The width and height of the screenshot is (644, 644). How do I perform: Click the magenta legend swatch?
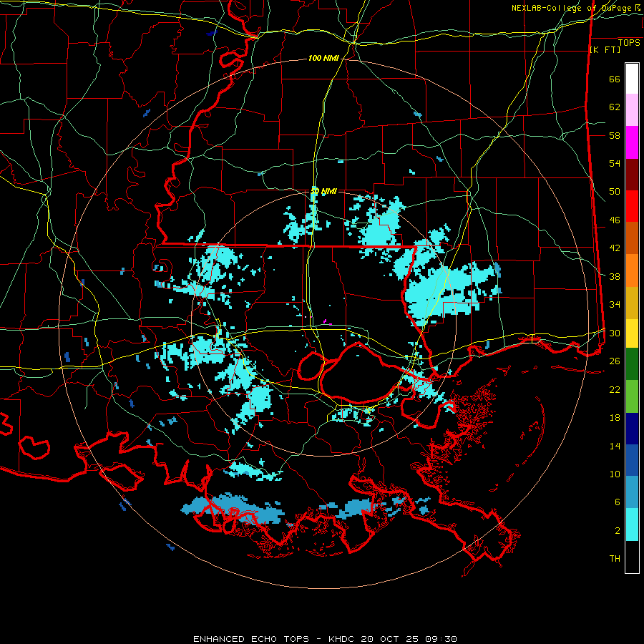point(632,142)
